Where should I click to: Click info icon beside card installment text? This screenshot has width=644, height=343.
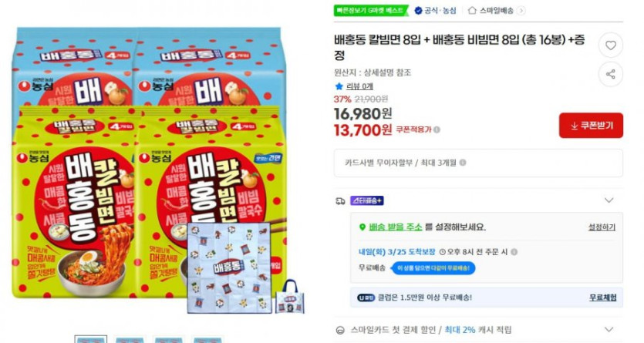(463, 163)
